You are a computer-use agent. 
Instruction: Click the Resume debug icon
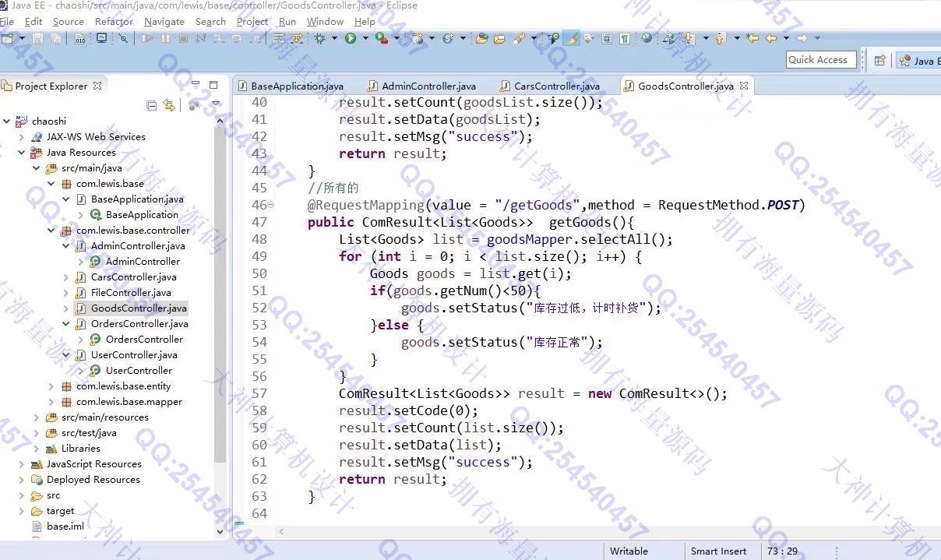146,38
